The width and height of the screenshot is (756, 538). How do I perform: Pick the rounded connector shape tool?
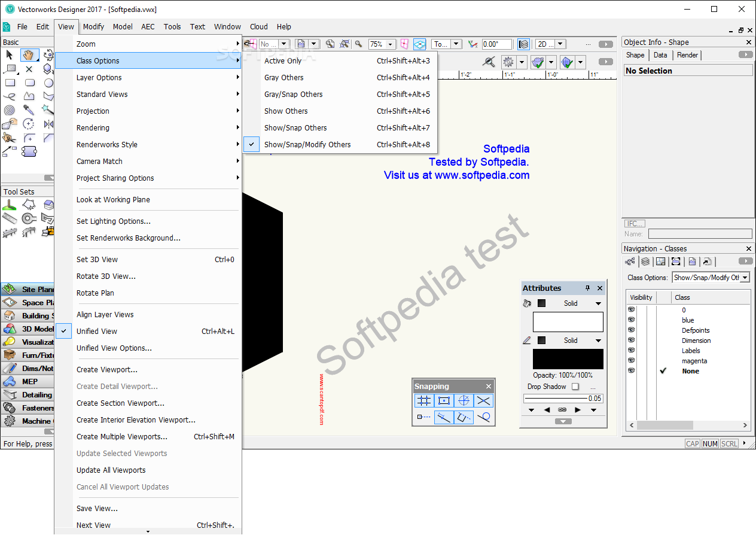point(29,151)
